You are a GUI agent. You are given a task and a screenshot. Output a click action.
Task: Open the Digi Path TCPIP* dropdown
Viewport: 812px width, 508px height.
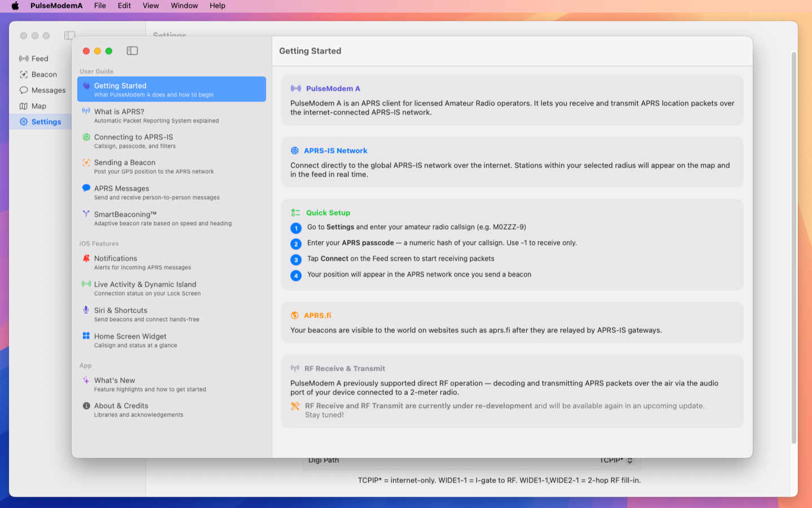617,460
